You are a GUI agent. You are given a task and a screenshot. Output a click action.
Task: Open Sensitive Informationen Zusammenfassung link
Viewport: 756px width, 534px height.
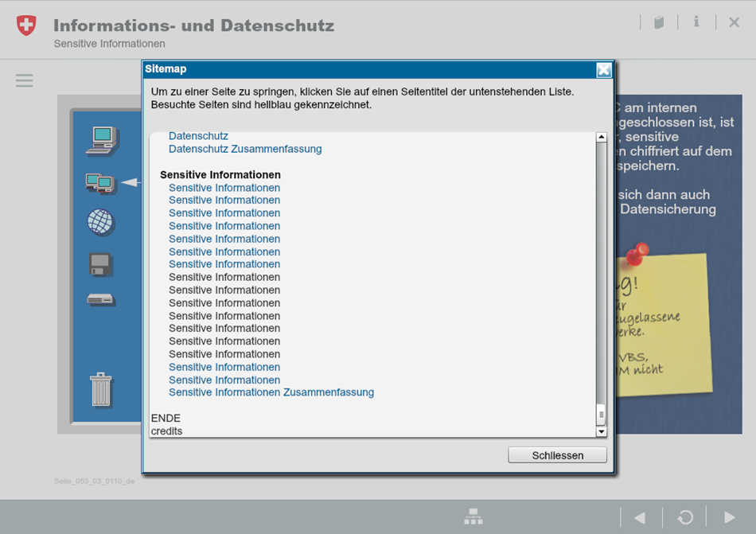click(x=271, y=392)
